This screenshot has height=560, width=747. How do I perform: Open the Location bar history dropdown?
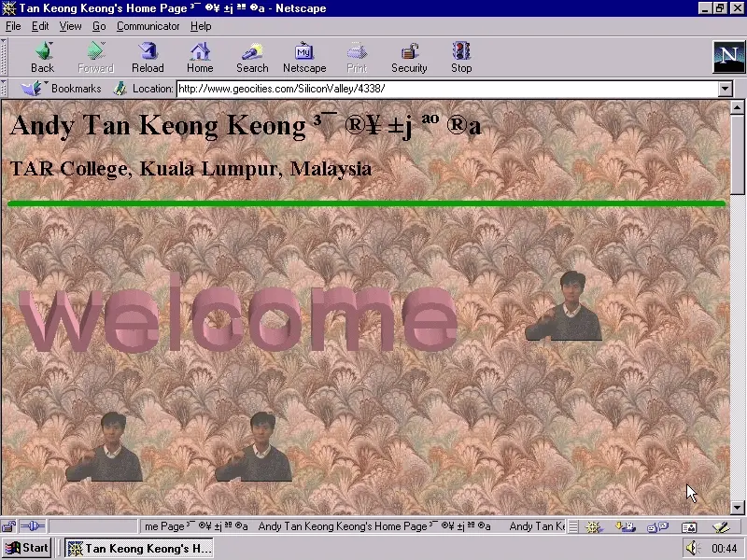(x=726, y=89)
